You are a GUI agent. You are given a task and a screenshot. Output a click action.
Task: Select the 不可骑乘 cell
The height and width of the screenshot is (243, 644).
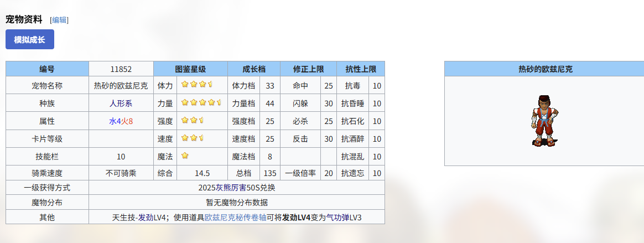coord(121,173)
